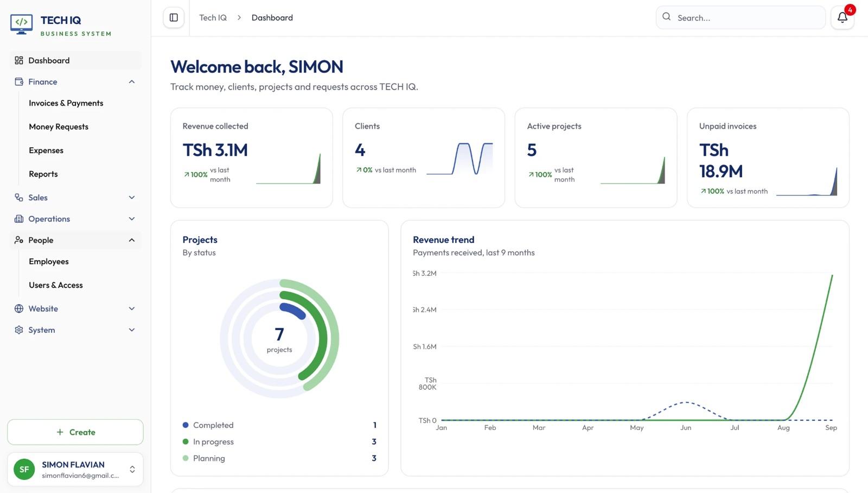Open the notifications bell
Image resolution: width=868 pixels, height=493 pixels.
tap(842, 17)
